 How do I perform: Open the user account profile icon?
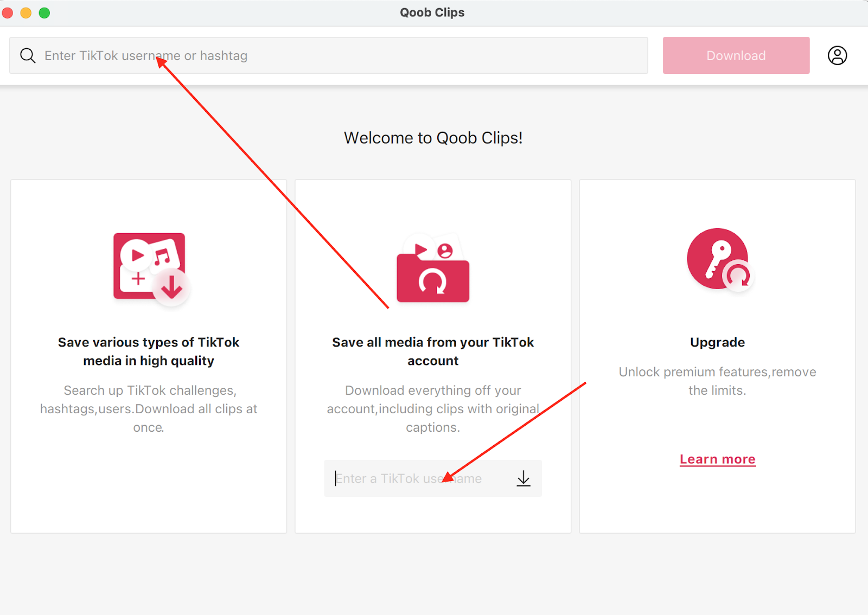[x=837, y=55]
